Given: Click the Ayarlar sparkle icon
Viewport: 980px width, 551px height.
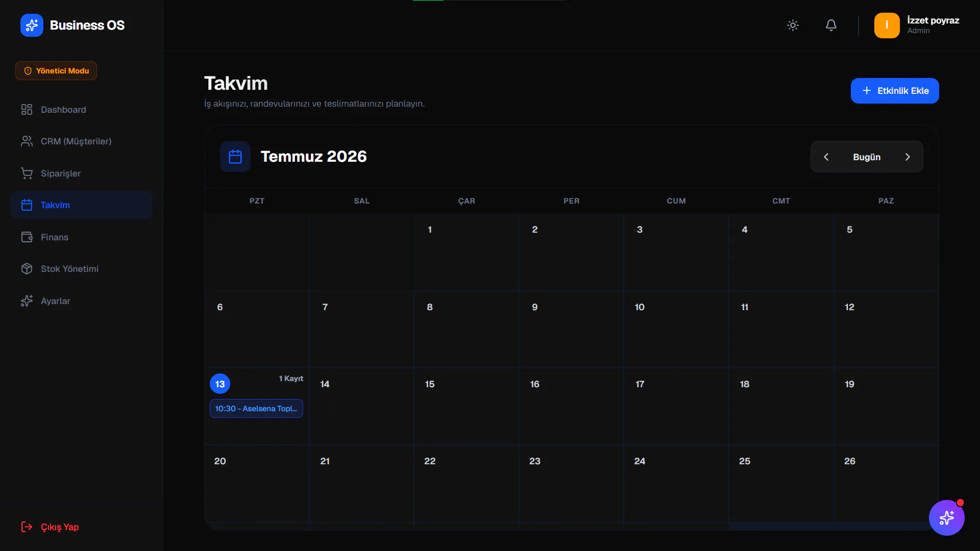Looking at the screenshot, I should pyautogui.click(x=27, y=301).
